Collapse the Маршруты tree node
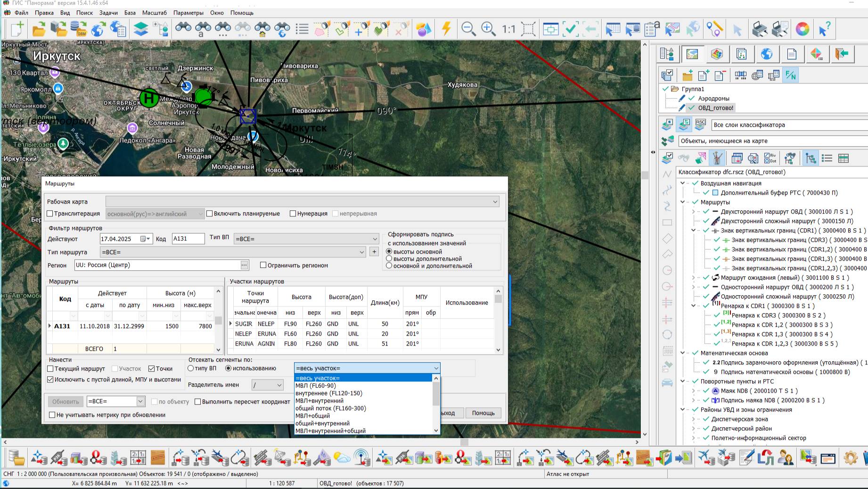This screenshot has height=489, width=868. 683,202
